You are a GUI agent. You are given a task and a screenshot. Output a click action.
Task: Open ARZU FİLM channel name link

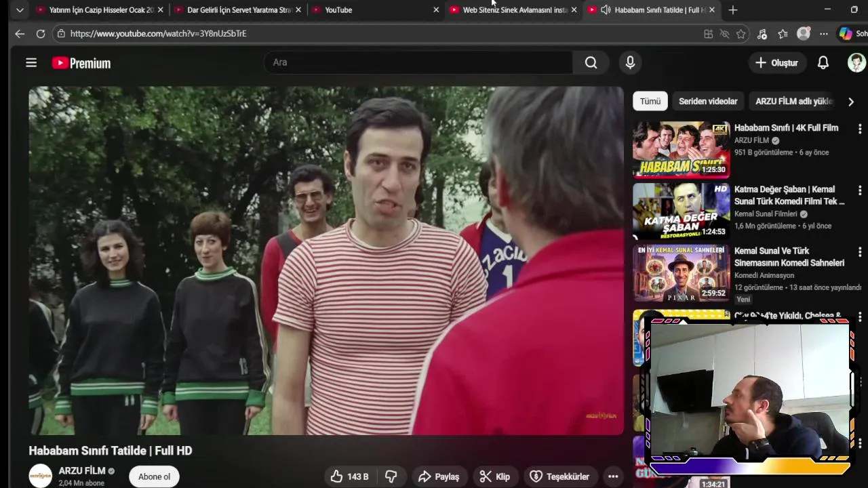click(82, 470)
